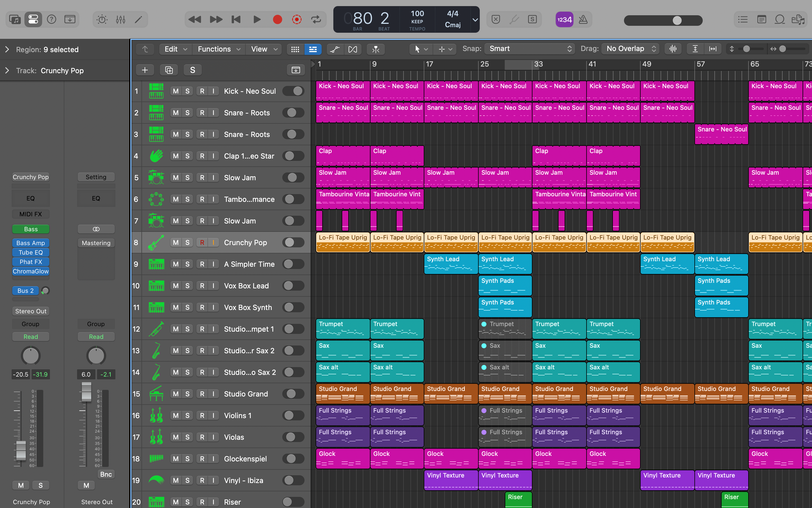This screenshot has width=812, height=508.
Task: Open the Drag No Overlap dropdown
Action: click(631, 49)
